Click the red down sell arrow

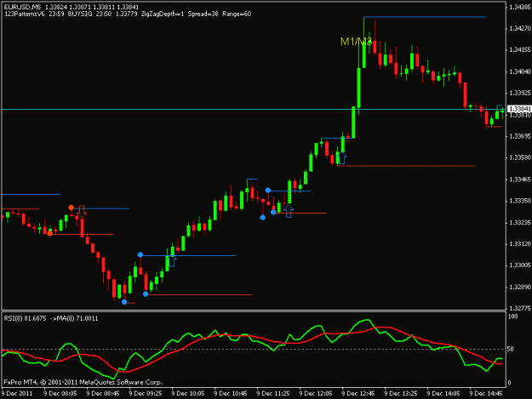tap(82, 211)
